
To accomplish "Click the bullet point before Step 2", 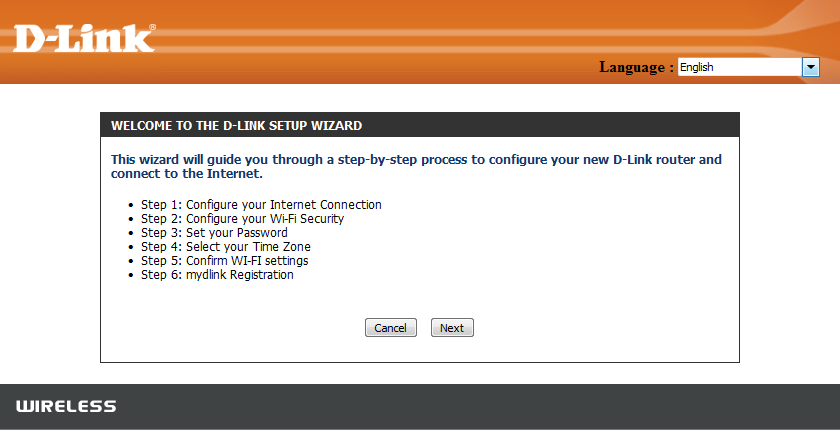I will (132, 219).
